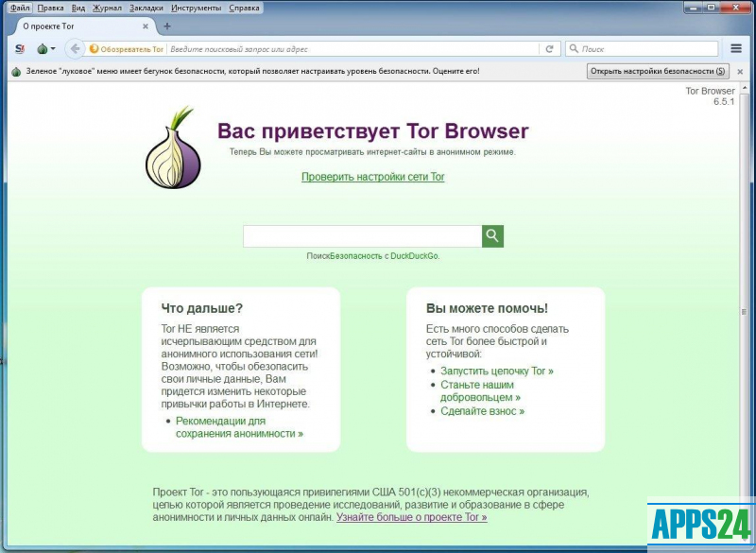756x553 pixels.
Task: Open the Журнал menu
Action: point(107,8)
